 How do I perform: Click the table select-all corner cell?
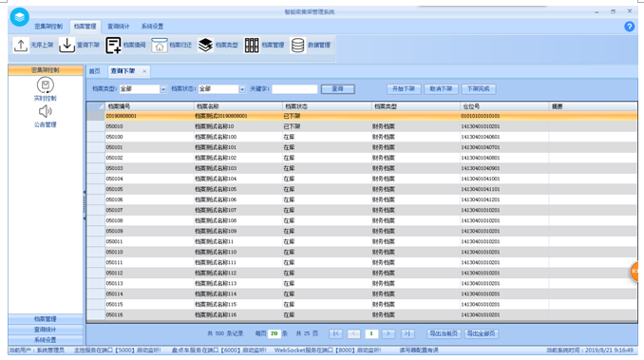(x=95, y=106)
